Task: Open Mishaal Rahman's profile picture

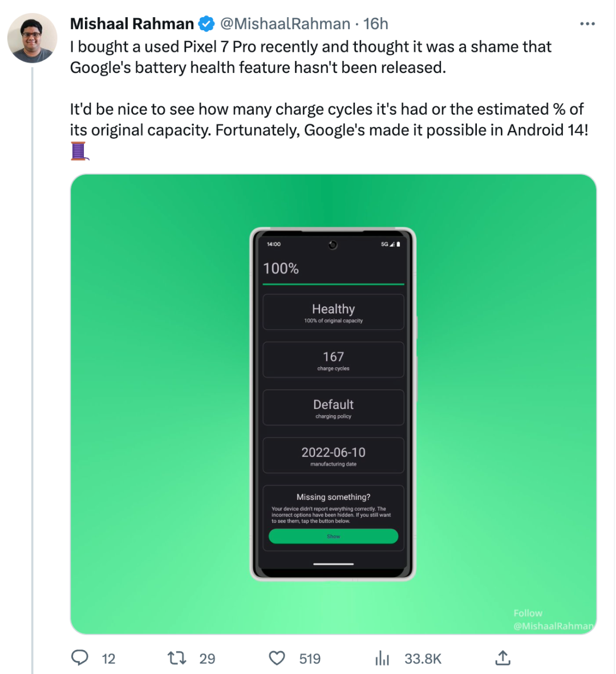Action: [33, 38]
